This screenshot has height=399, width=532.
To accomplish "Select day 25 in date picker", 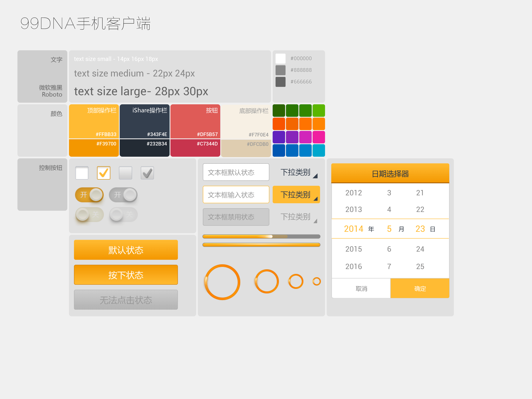I will click(420, 266).
